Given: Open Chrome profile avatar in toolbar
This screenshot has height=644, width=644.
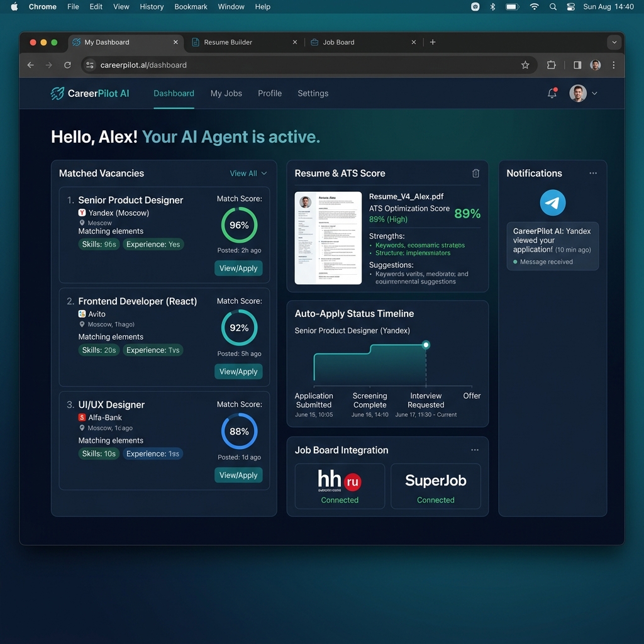Looking at the screenshot, I should (x=595, y=65).
